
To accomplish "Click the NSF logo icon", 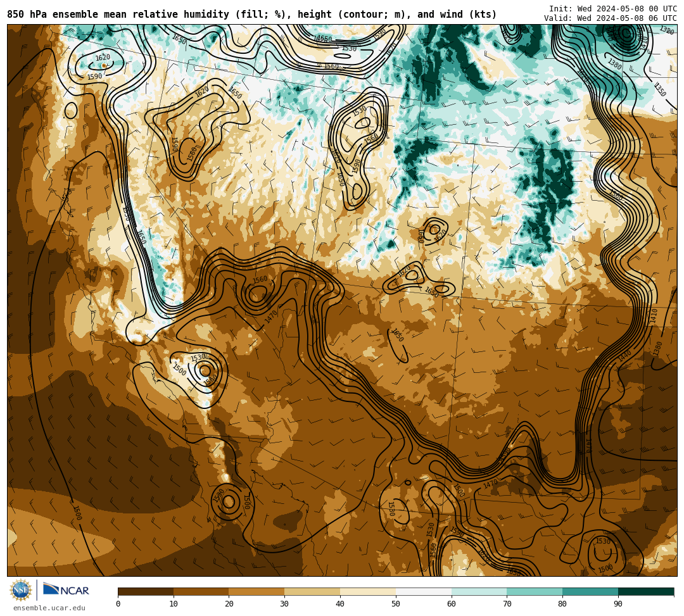I will click(20, 590).
